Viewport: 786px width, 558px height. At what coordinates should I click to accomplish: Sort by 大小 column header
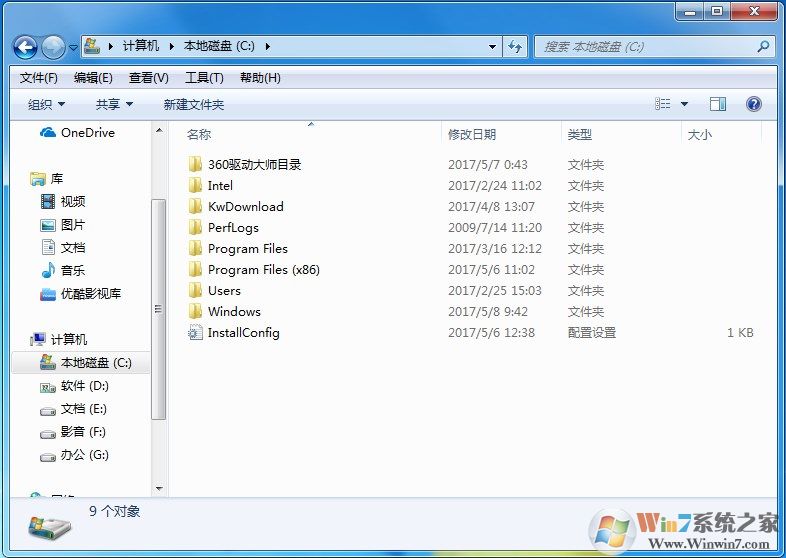tap(700, 134)
